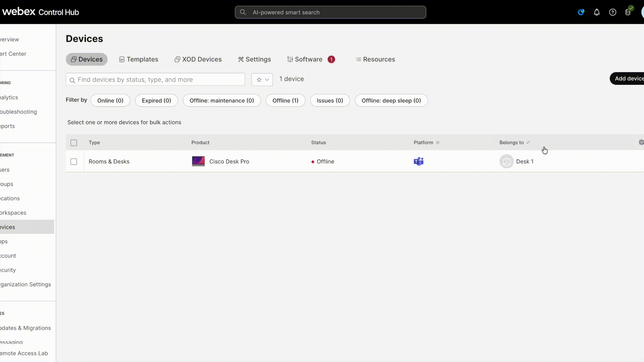
Task: Sort by the Belongs to column arrow
Action: point(528,143)
